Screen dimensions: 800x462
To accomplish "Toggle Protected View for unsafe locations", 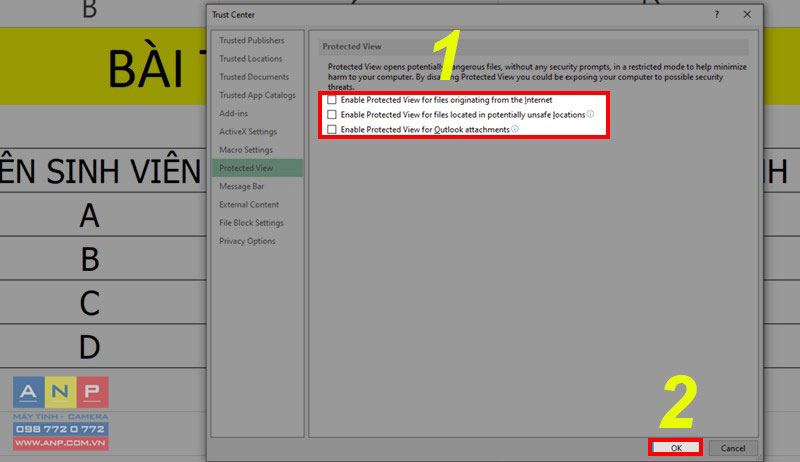I will 332,115.
